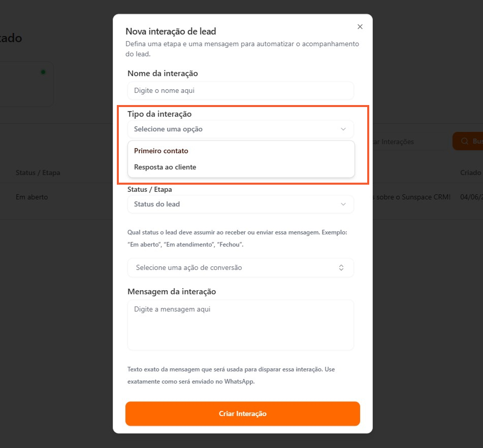Click the Status / Etapa table column header
Viewport: 483px width, 448px height.
point(38,173)
